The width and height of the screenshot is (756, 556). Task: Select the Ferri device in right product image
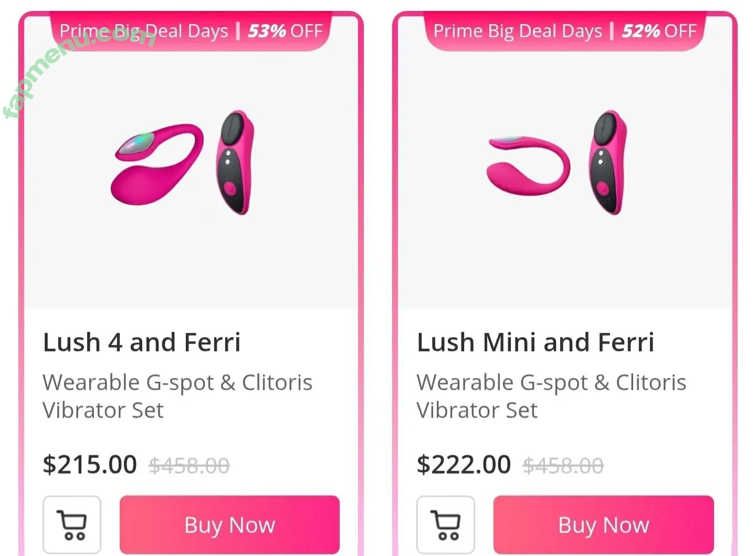608,162
